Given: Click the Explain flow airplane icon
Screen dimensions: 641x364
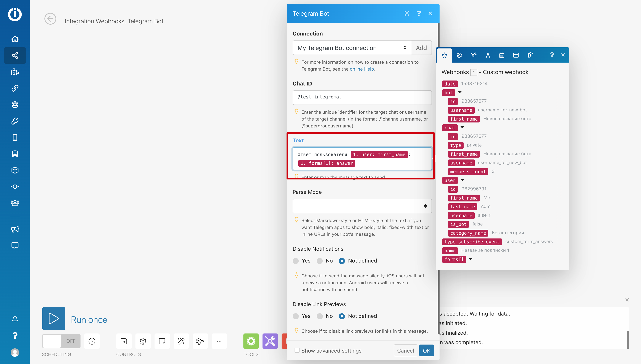Looking at the screenshot, I should pos(200,341).
